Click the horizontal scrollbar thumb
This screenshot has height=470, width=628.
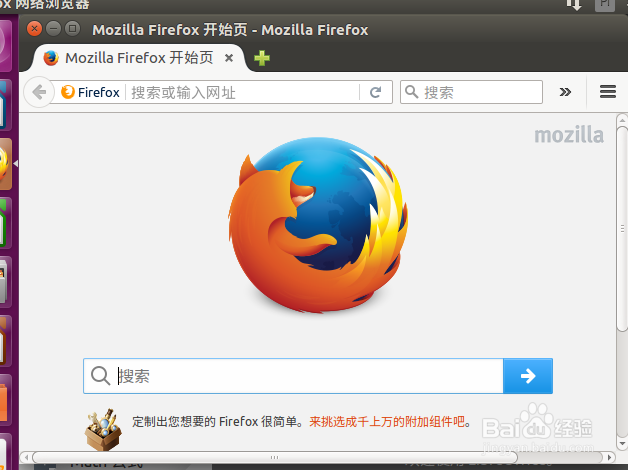pyautogui.click(x=275, y=457)
